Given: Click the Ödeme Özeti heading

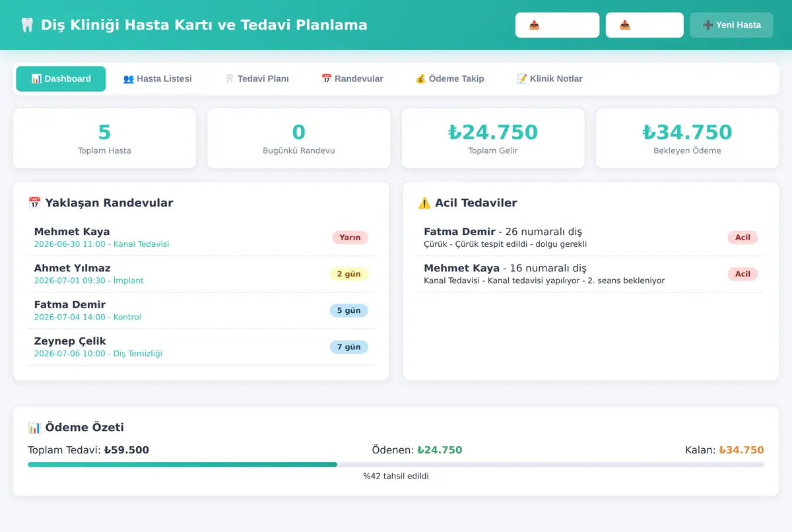Looking at the screenshot, I should (x=76, y=427).
